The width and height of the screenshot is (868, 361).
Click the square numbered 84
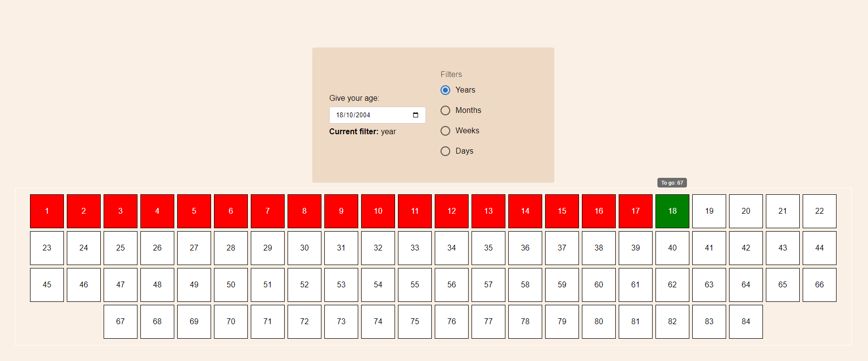pos(746,321)
